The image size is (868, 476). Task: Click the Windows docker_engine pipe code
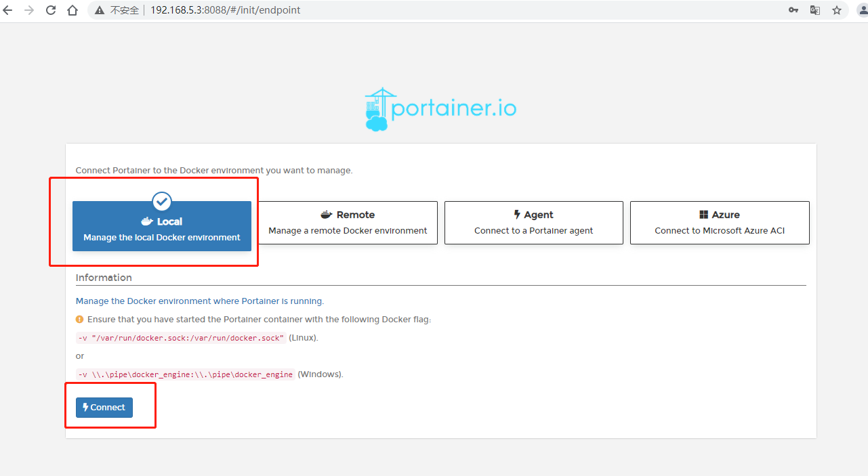(x=186, y=374)
